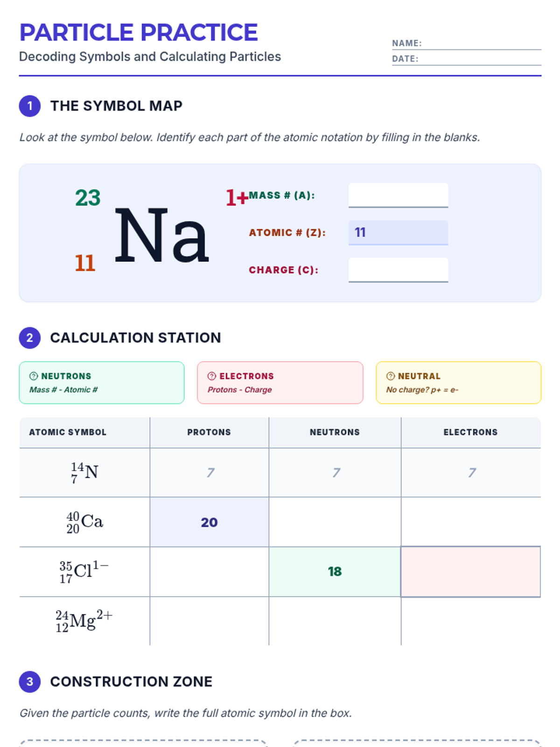Click the Calcium protons cell showing 20

(x=209, y=522)
